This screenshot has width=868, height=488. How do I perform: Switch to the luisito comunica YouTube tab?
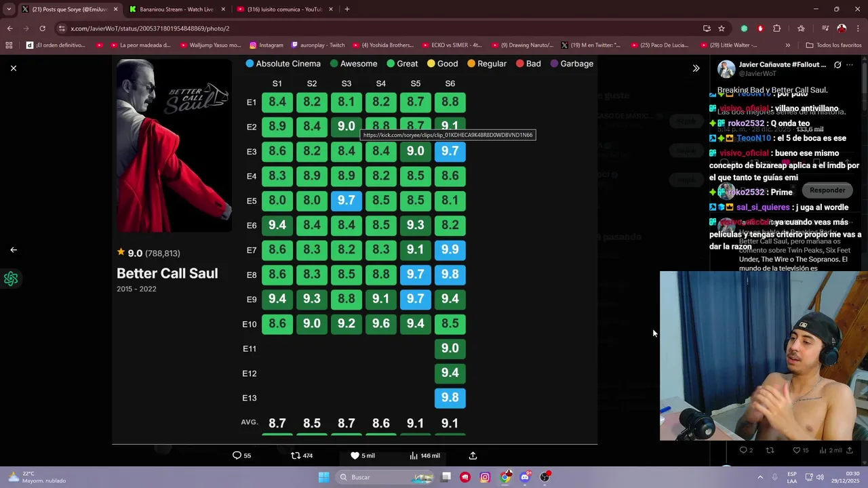click(285, 9)
